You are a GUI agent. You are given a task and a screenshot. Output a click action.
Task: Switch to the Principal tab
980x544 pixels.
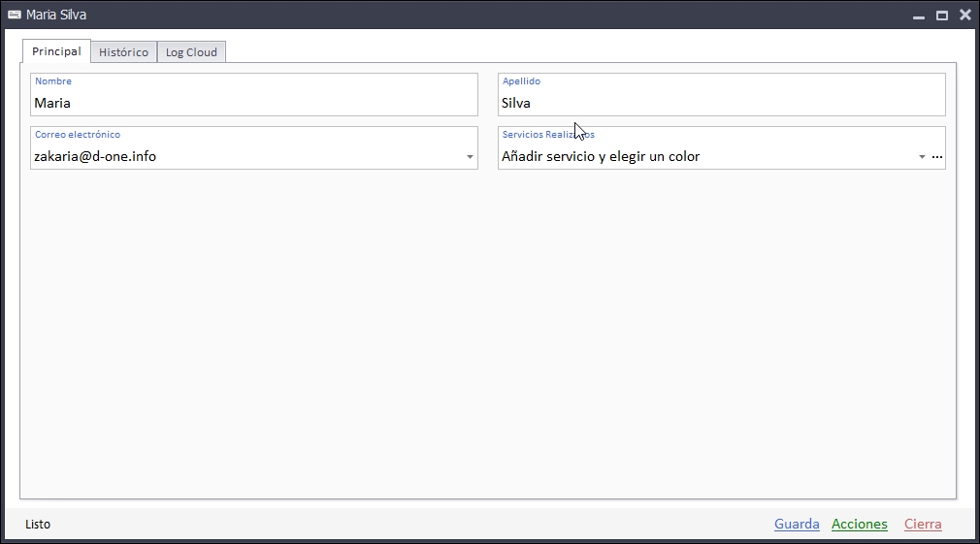[x=56, y=51]
